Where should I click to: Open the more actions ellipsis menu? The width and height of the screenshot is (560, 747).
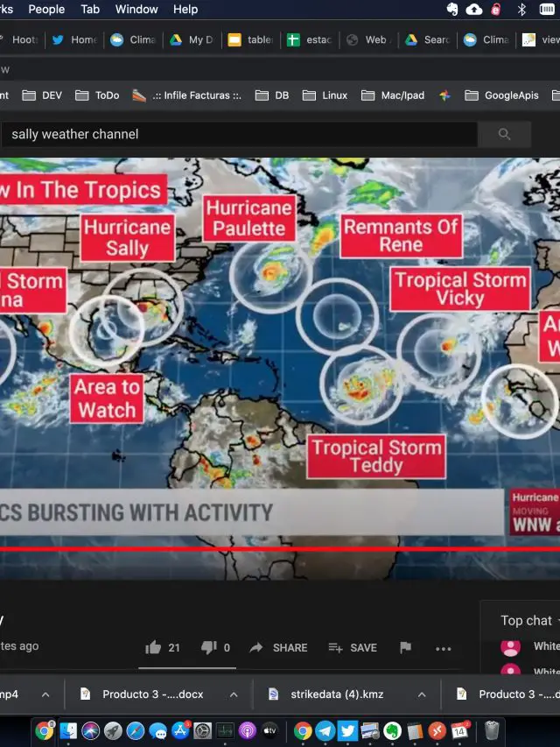444,648
